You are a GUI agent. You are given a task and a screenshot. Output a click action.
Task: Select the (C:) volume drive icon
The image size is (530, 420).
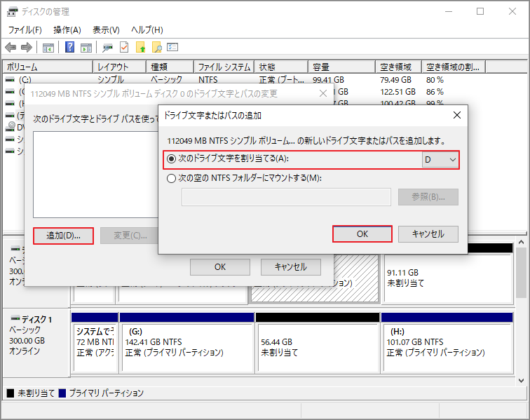click(x=10, y=80)
